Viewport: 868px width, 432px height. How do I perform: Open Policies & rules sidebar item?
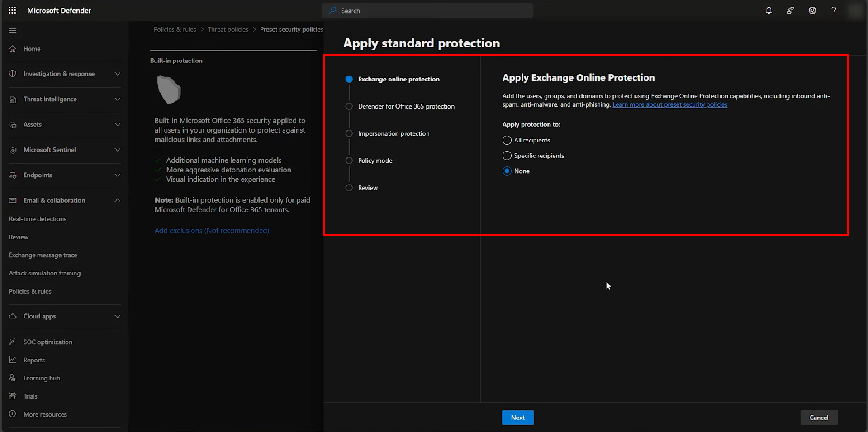coord(30,291)
